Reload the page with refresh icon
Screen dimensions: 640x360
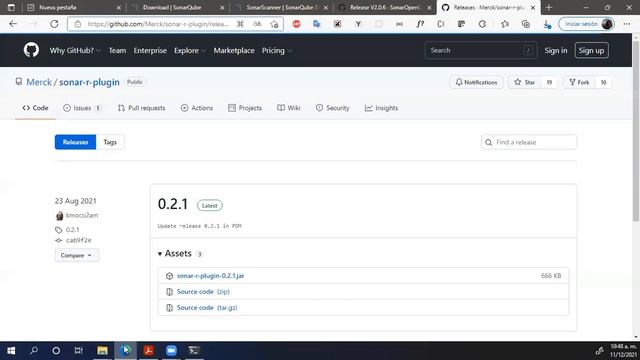coord(54,24)
